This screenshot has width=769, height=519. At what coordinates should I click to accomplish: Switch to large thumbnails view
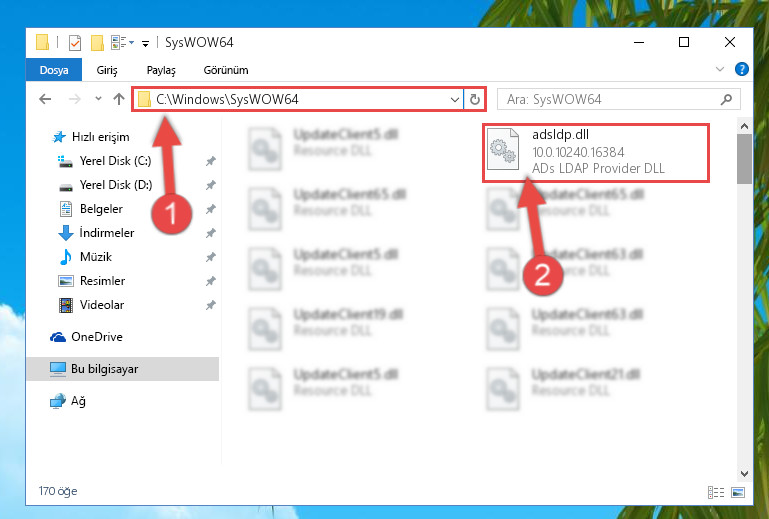738,492
